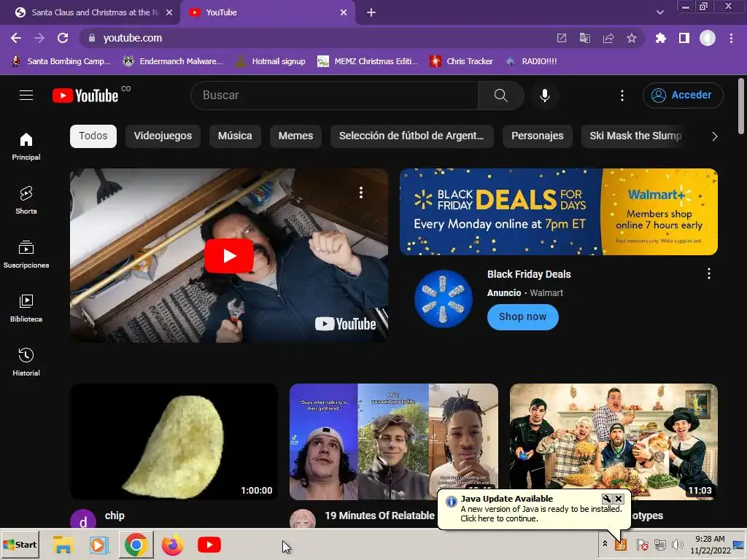This screenshot has width=747, height=560.
Task: Click the youtube.com address bar
Action: pyautogui.click(x=314, y=38)
